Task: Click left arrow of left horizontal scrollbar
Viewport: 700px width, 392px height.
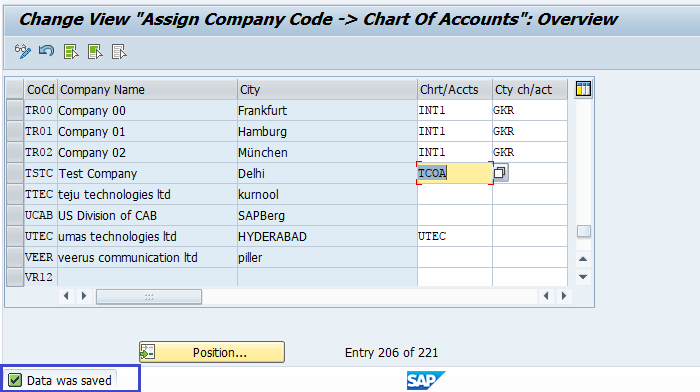Action: (66, 296)
